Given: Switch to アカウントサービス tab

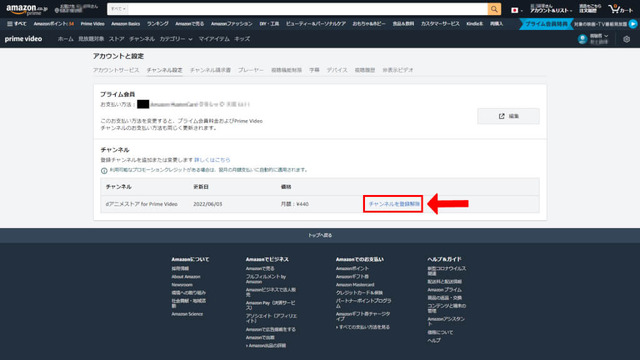Looking at the screenshot, I should (116, 70).
